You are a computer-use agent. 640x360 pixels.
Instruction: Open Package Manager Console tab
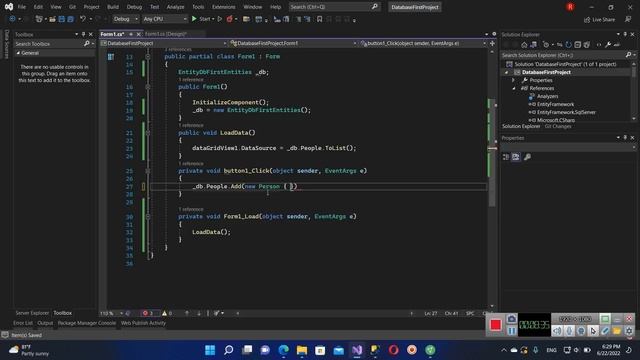(x=87, y=323)
